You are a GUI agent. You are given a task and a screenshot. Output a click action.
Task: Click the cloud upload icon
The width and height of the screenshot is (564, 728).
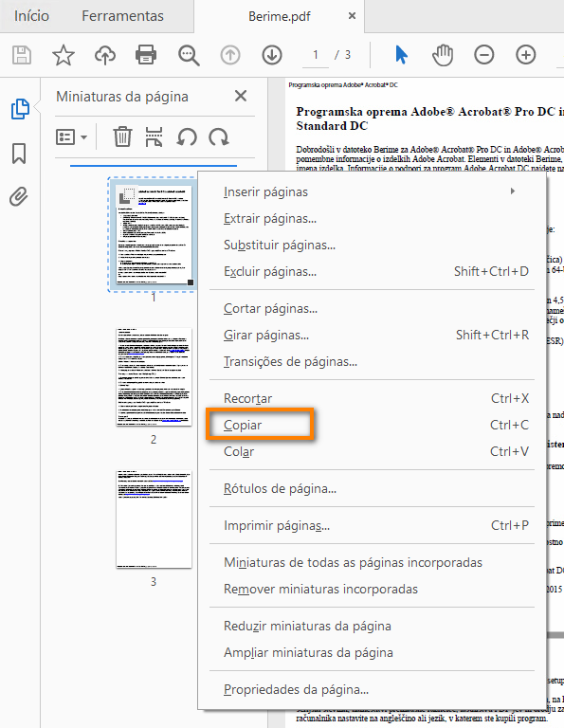tap(105, 55)
